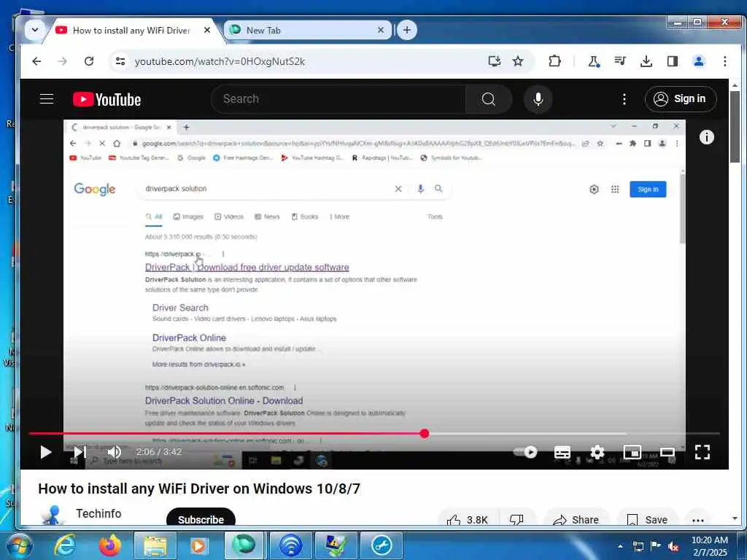Open the player settings gear

pos(597,452)
